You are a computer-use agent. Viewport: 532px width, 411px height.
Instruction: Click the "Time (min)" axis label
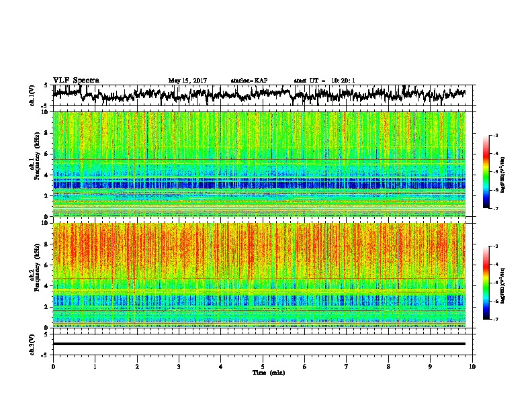[x=269, y=373]
